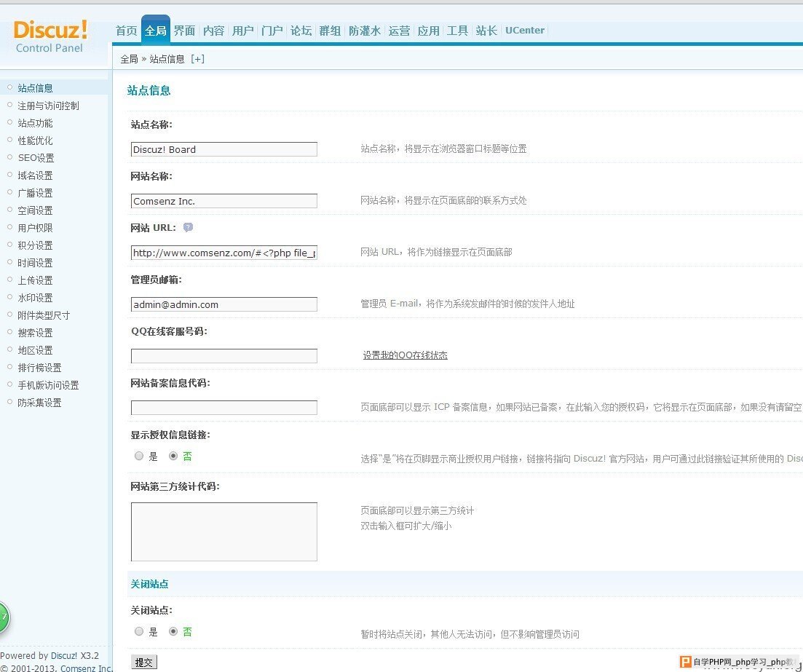803x672 pixels.
Task: Select 是 radio for 关闭站点
Action: coord(139,631)
